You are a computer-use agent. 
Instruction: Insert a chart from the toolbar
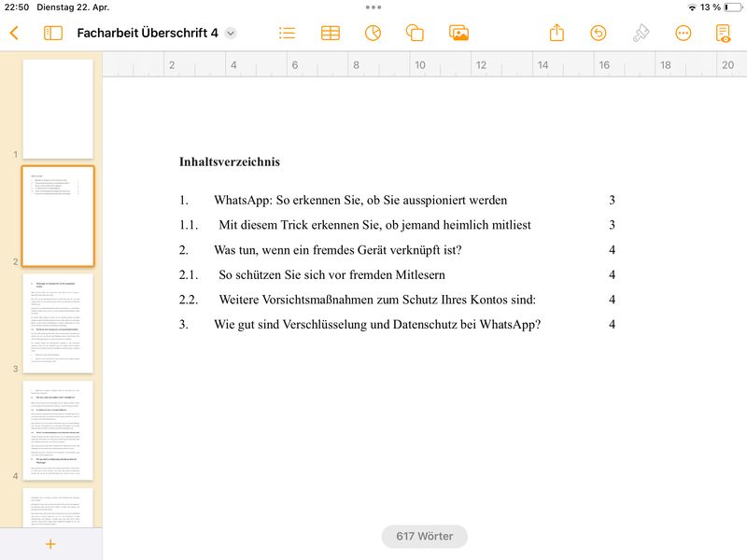point(373,33)
